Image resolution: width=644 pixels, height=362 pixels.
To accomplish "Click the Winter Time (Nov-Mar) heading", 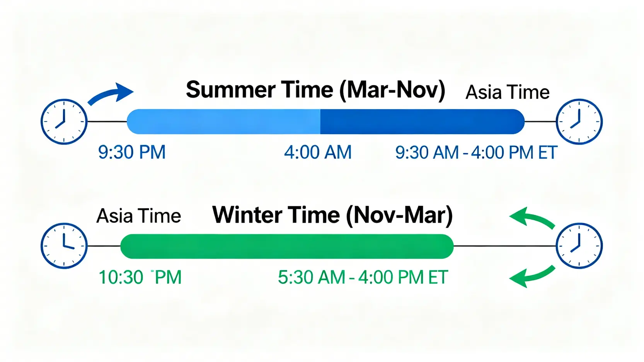I will (332, 215).
